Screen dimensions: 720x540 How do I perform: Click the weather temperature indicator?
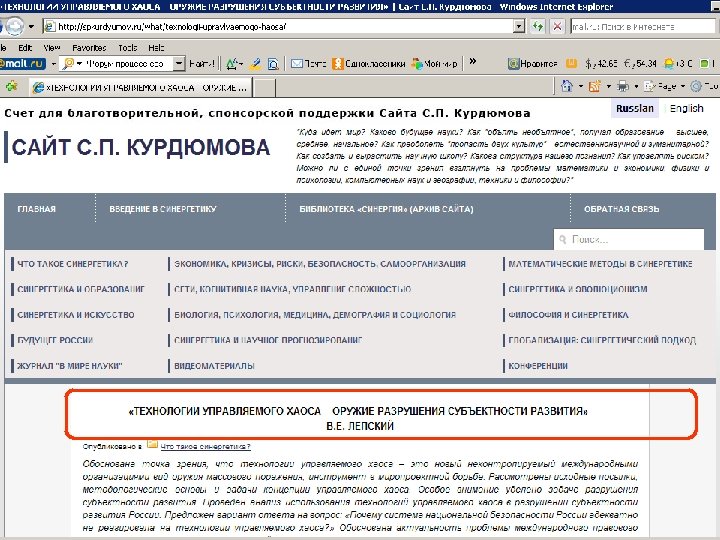pos(678,64)
